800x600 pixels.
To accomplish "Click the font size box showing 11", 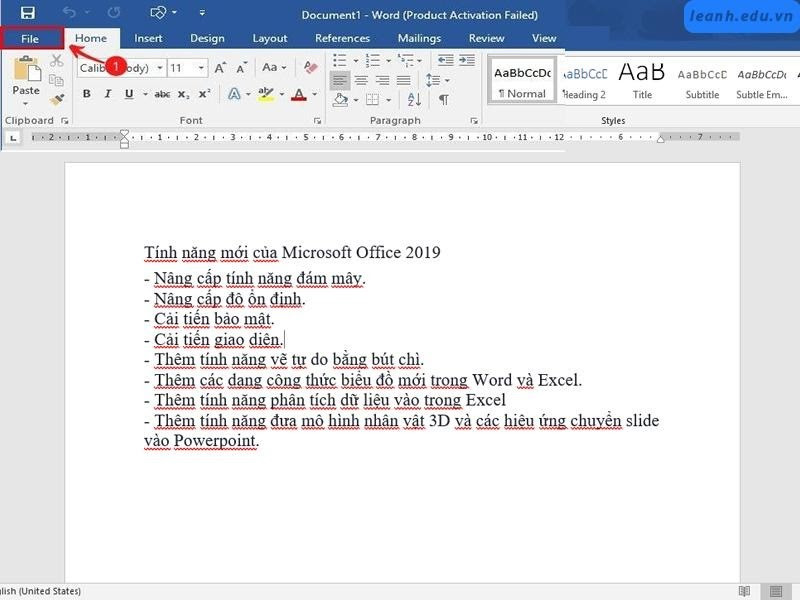I will point(182,68).
